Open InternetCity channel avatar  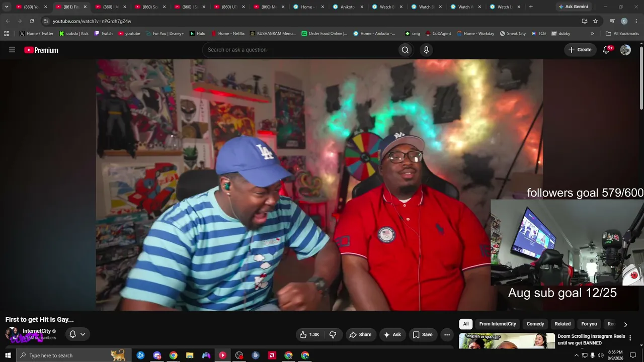point(12,334)
